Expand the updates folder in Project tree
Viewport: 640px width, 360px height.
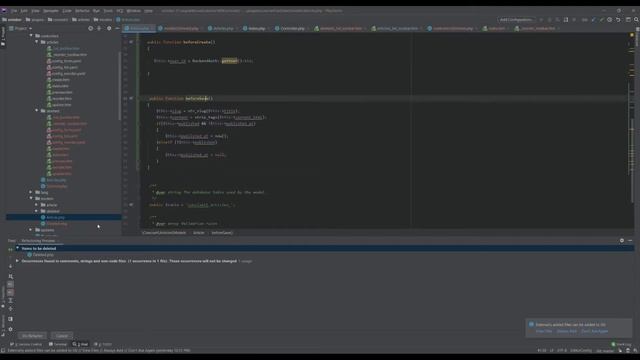(x=31, y=230)
